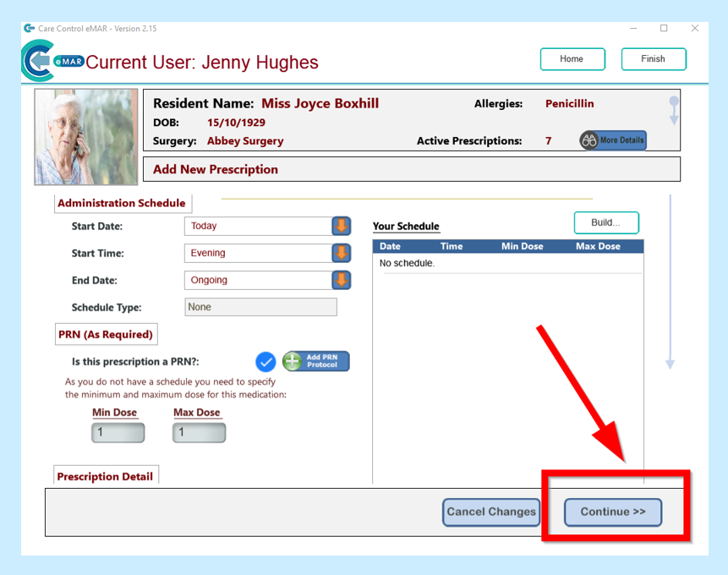Click the Date column header
The image size is (728, 575).
pyautogui.click(x=390, y=246)
